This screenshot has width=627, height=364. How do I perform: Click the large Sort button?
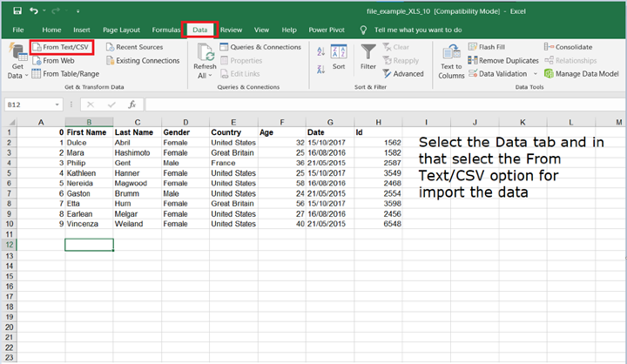point(338,58)
